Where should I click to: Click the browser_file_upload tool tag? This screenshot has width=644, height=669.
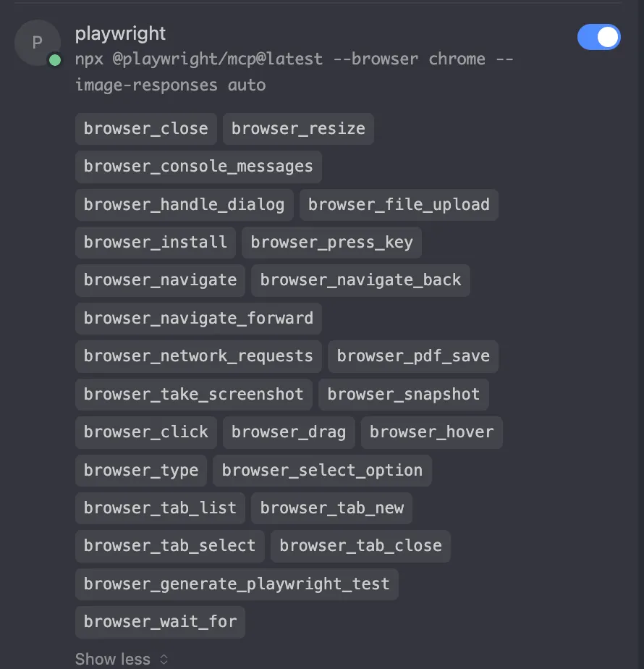(x=399, y=205)
